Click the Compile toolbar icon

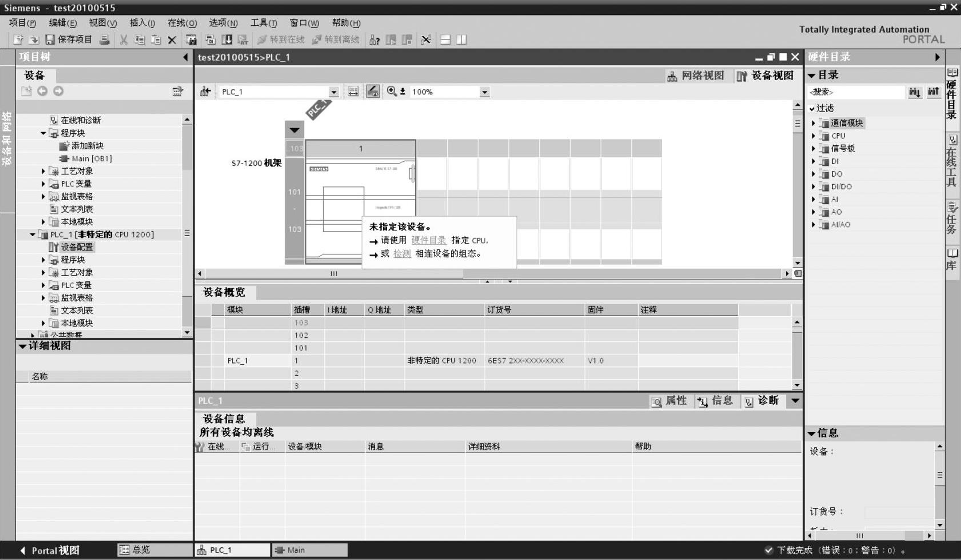210,39
